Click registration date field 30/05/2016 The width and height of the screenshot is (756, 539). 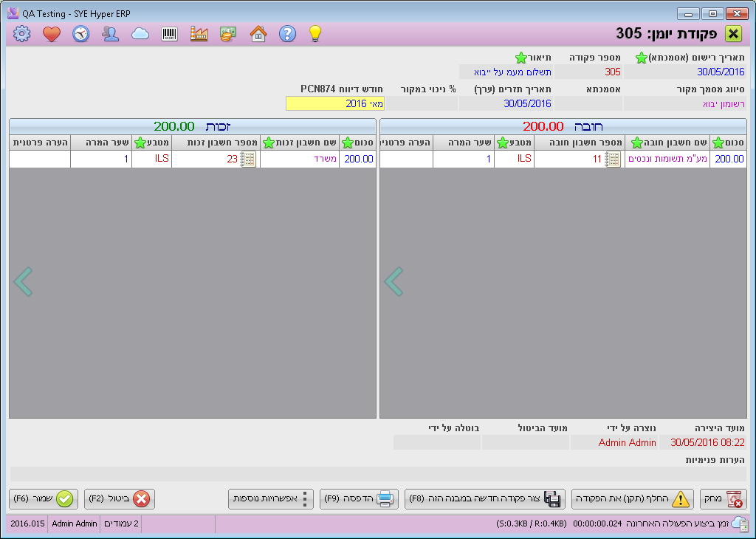click(685, 72)
